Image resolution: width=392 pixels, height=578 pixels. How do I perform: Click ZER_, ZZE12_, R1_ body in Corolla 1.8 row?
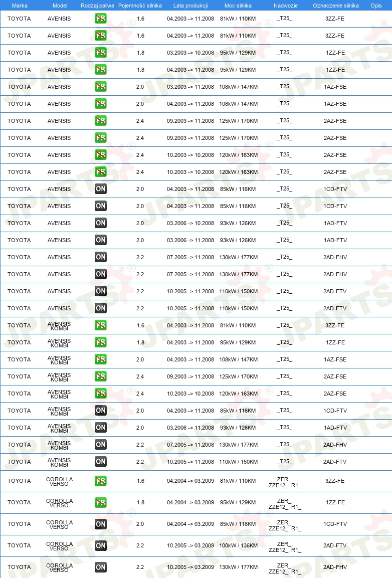[285, 503]
